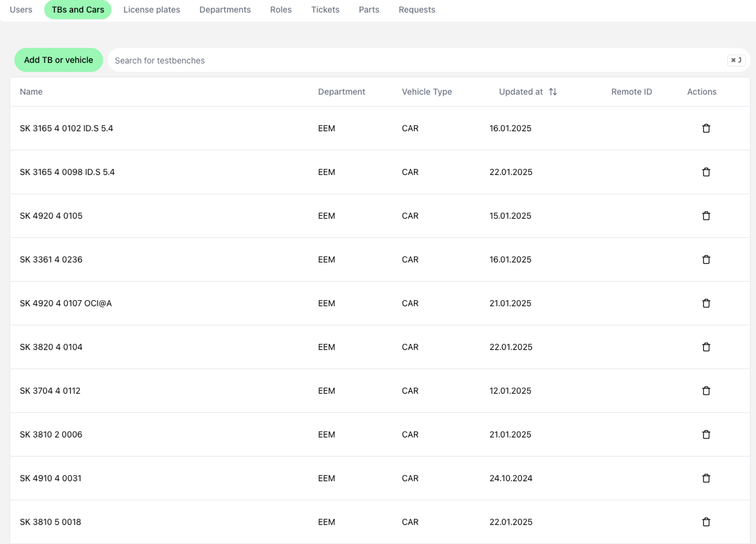Delete the SK 4920 4 0105 row

706,216
